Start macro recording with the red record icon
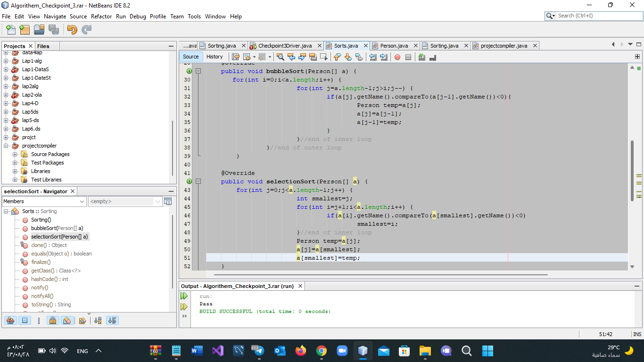 (397, 57)
